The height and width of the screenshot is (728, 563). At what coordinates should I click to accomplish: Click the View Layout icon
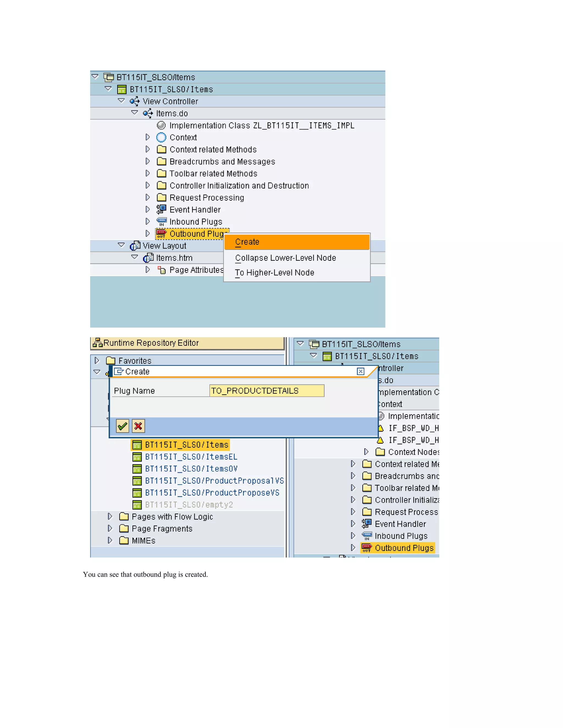[x=135, y=246]
